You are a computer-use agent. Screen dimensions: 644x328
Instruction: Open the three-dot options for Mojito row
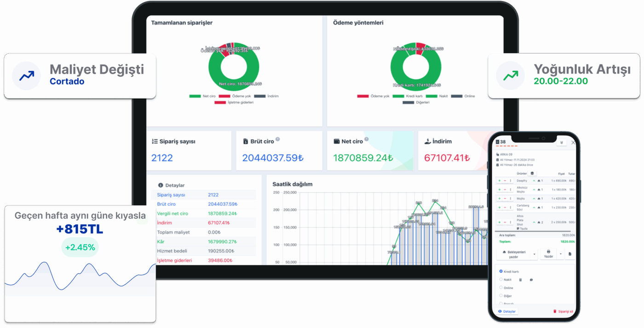(x=511, y=199)
